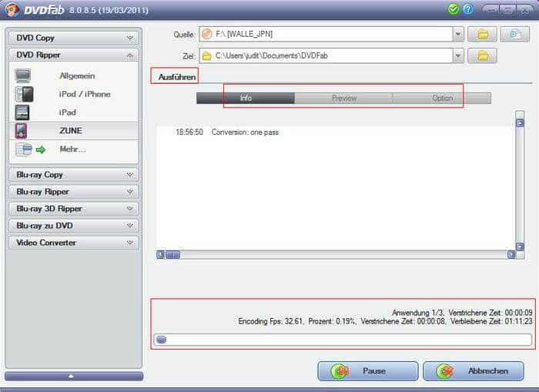Click 'Verbleibende Zeit: 01:11:23' text

(491, 321)
